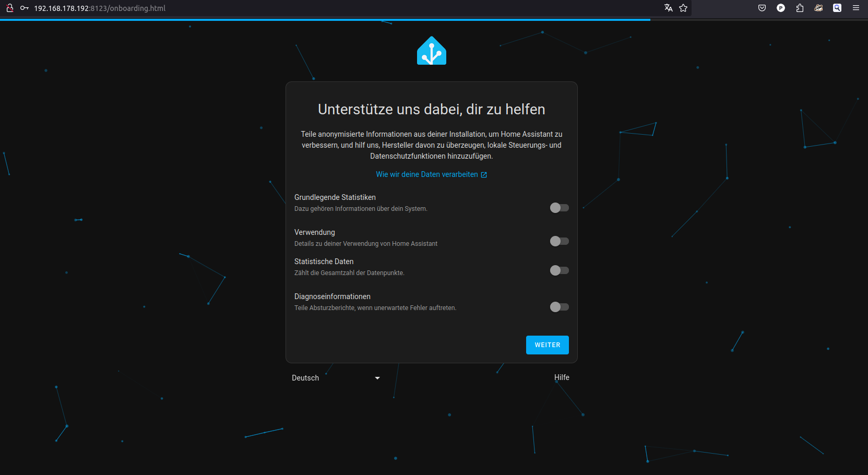Click the saved password key icon
The height and width of the screenshot is (475, 868).
[x=24, y=8]
